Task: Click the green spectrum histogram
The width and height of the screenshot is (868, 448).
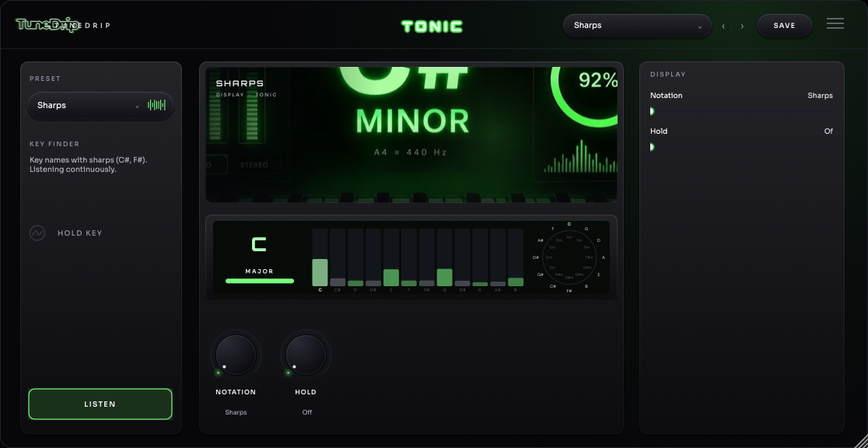Action: tap(581, 156)
